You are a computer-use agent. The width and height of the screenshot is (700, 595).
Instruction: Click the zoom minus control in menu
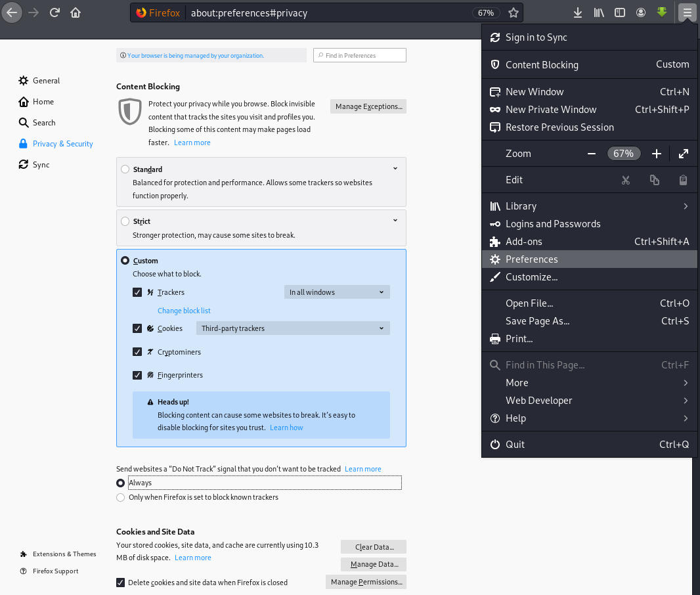[x=591, y=153]
